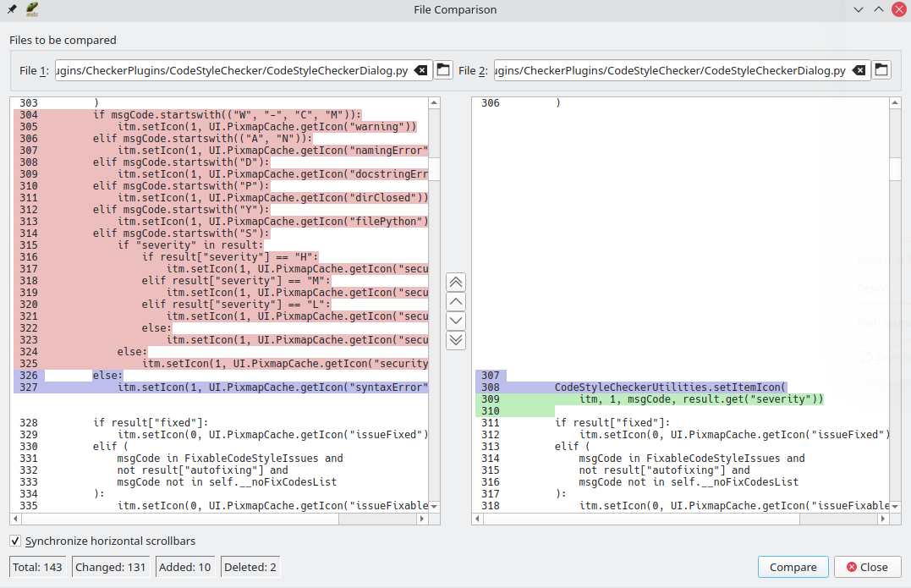
Task: Clear the File 1 path field
Action: pyautogui.click(x=420, y=70)
